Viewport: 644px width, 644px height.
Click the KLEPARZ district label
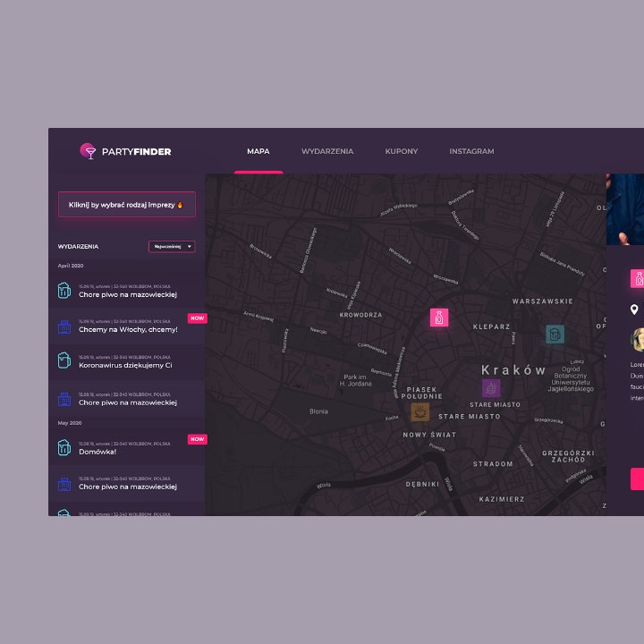coord(492,327)
